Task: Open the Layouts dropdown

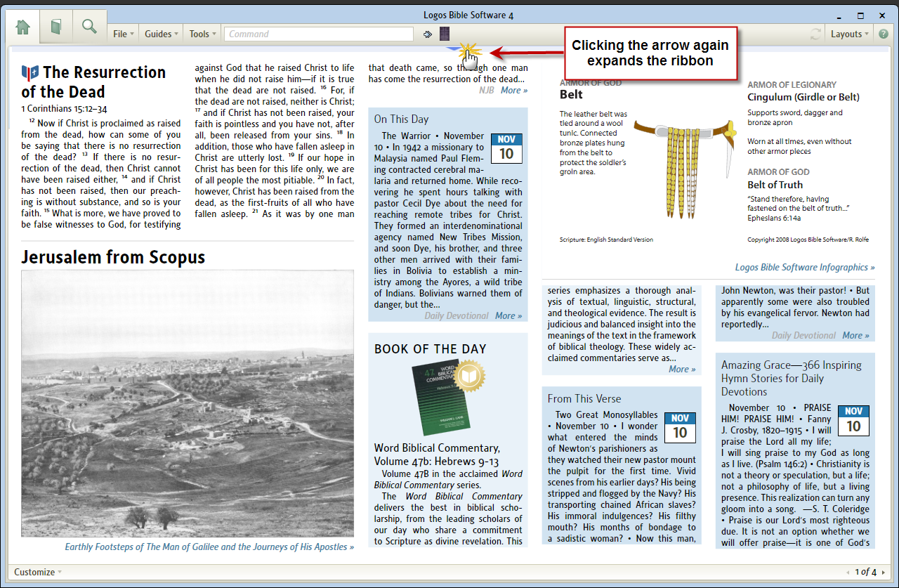Action: tap(850, 34)
